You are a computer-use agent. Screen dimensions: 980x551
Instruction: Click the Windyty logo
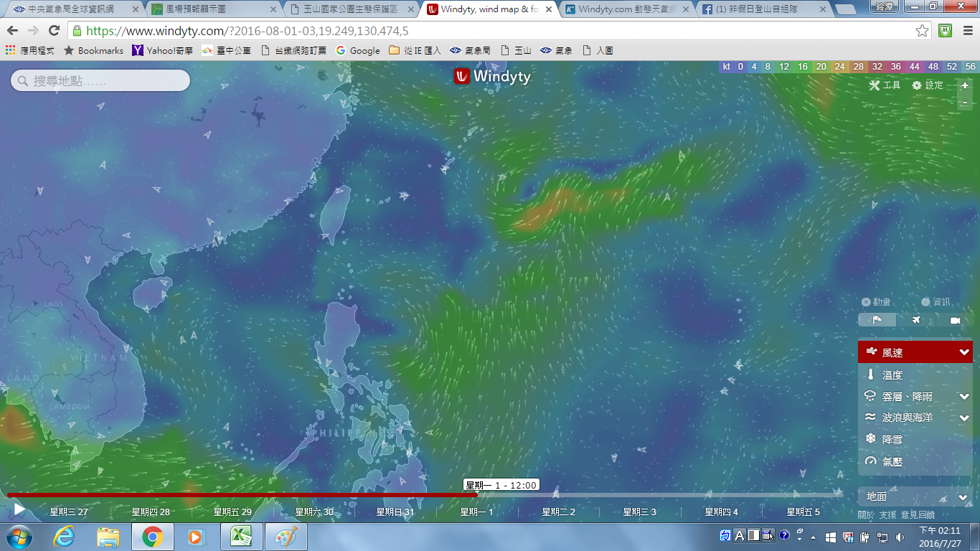pos(492,76)
